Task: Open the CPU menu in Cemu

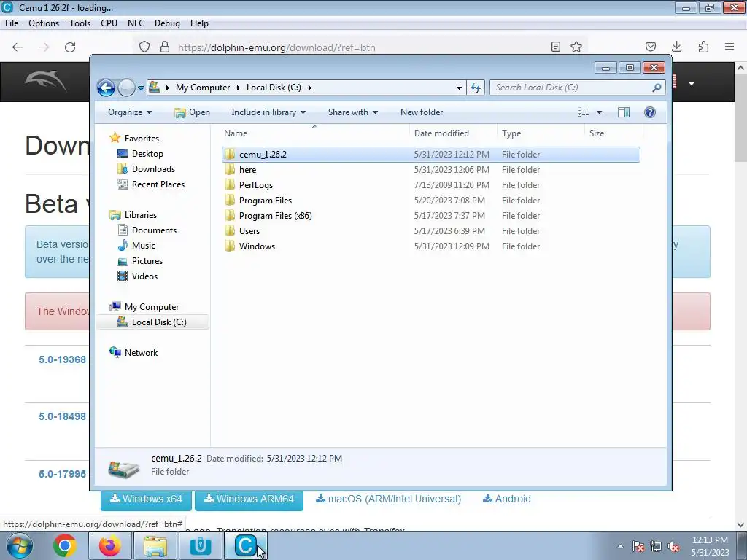Action: tap(109, 23)
